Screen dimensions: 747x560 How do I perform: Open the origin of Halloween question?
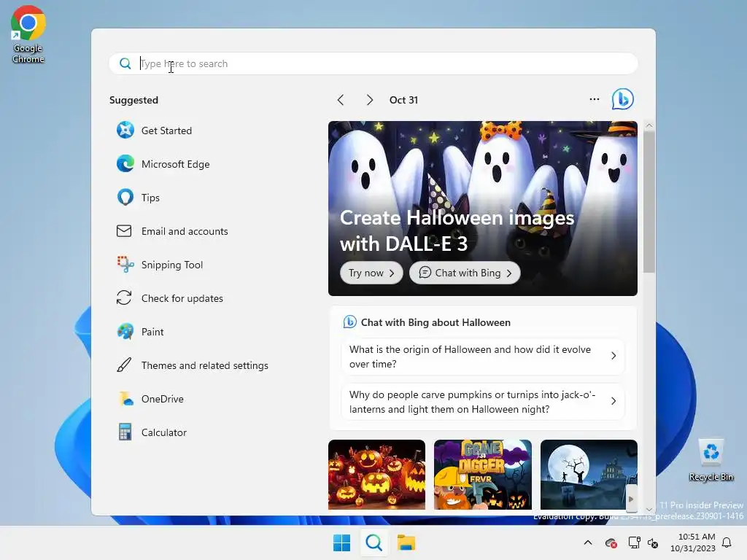coord(483,356)
